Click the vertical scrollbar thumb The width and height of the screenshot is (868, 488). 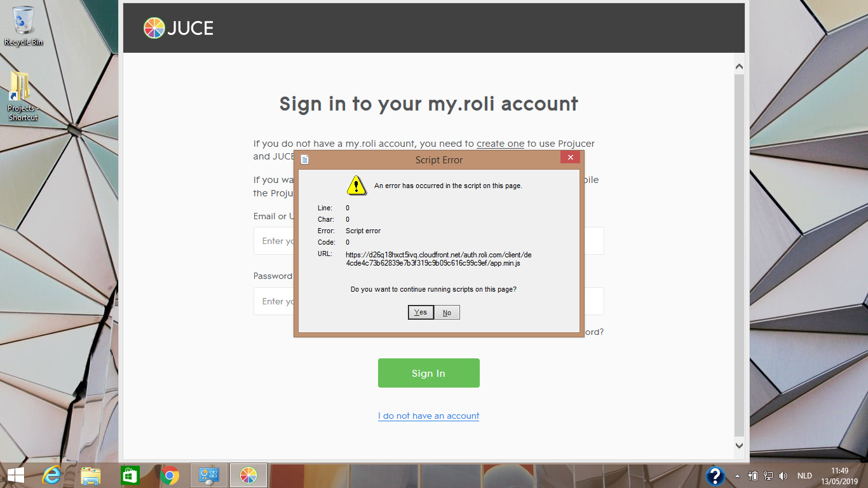tap(739, 254)
